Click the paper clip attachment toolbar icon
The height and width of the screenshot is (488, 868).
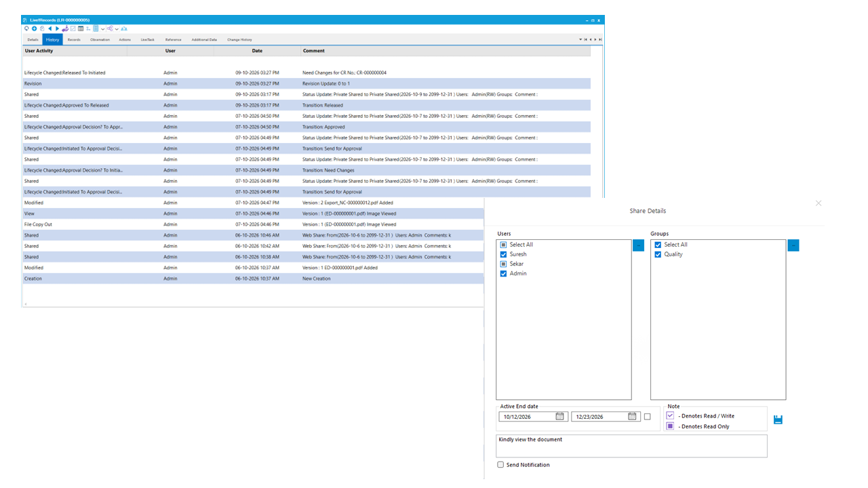pyautogui.click(x=42, y=28)
